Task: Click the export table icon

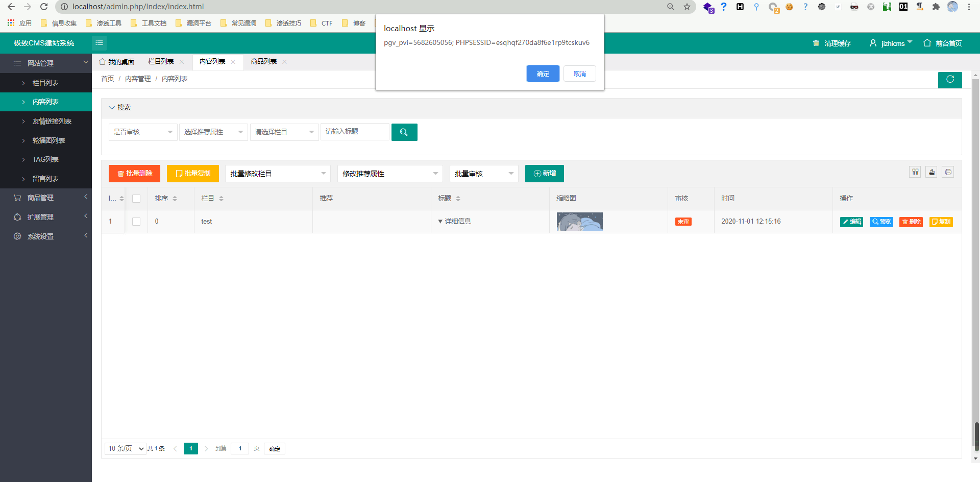Action: pos(932,172)
